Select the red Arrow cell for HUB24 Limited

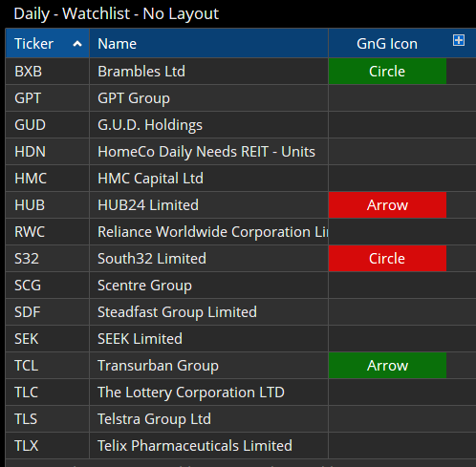[x=387, y=205]
